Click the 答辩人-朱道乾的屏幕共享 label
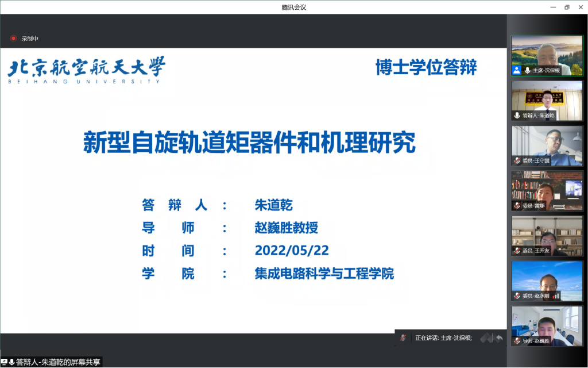 point(58,362)
